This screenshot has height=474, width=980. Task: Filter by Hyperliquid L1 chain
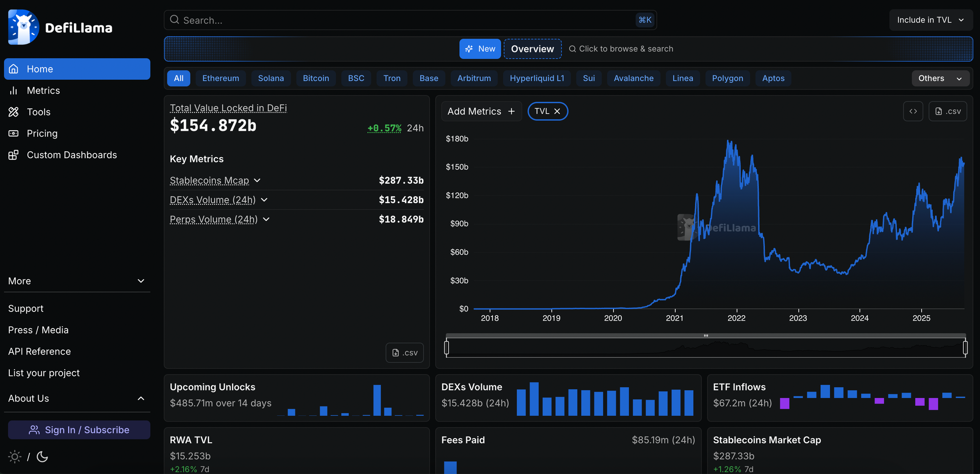point(537,78)
